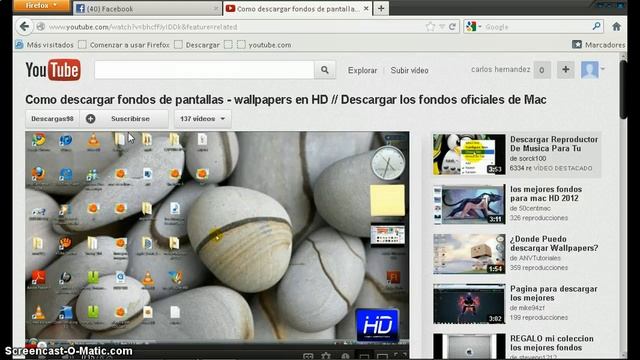The width and height of the screenshot is (640, 360).
Task: Open the Firefox application menu button
Action: coord(41,5)
